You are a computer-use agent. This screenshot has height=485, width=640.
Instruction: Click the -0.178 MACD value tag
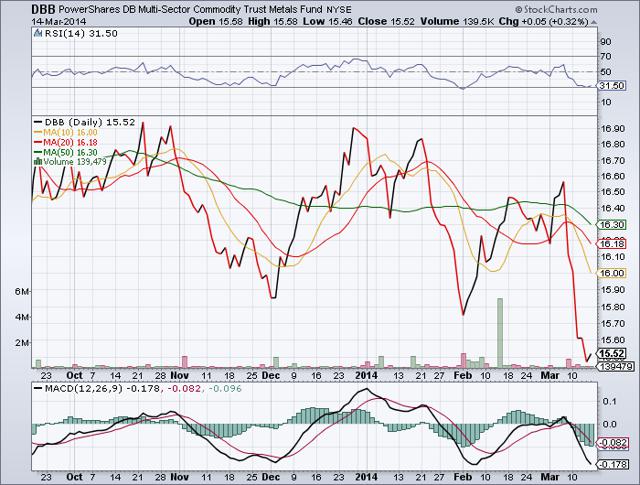tap(611, 464)
